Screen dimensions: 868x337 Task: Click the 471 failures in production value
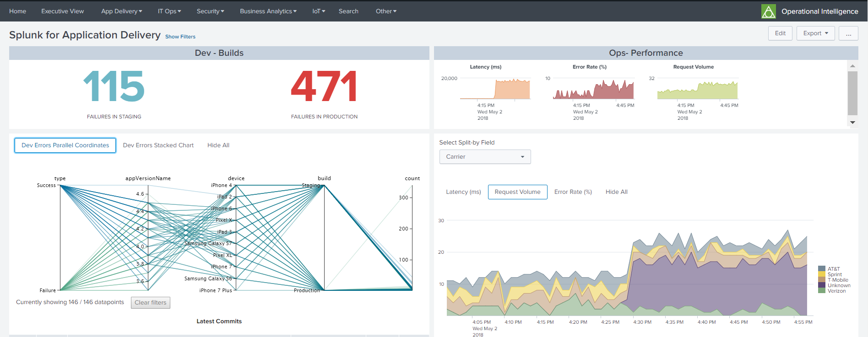pos(324,86)
